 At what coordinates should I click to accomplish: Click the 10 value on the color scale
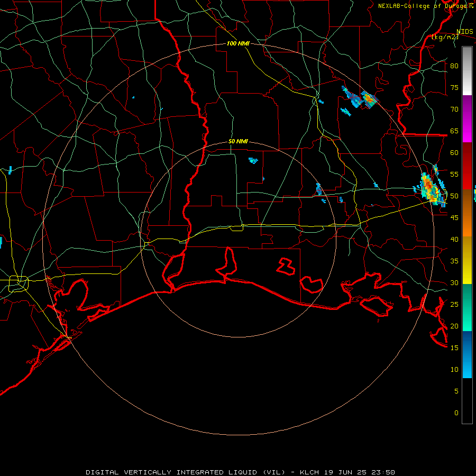click(x=454, y=370)
